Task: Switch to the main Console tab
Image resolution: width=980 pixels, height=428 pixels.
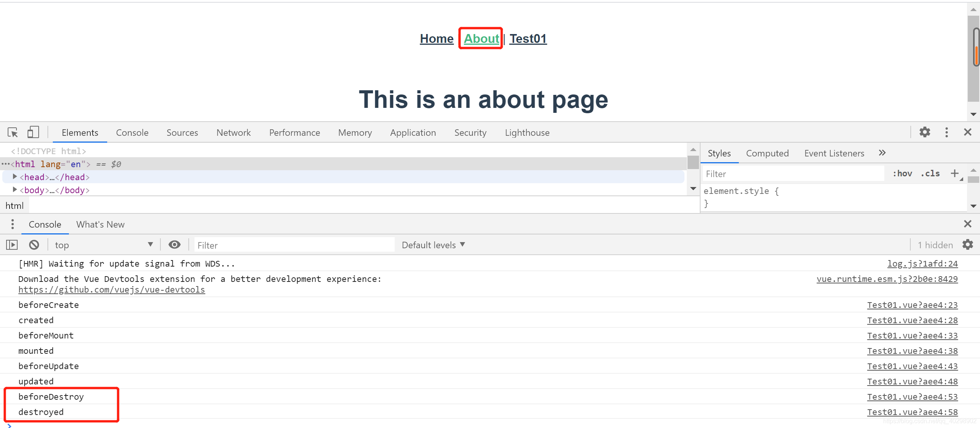Action: click(x=132, y=132)
